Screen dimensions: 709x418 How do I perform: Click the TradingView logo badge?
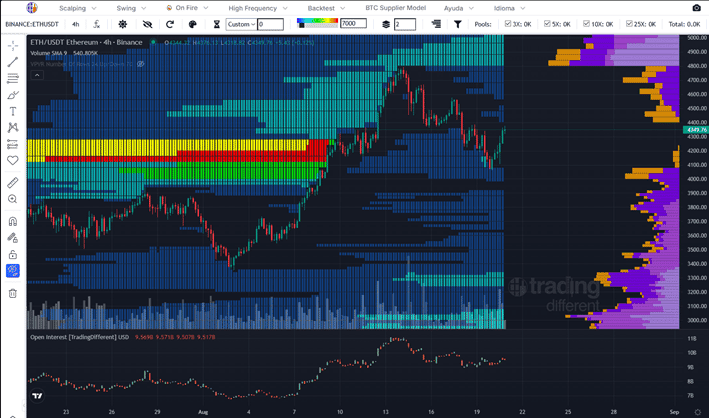(38, 396)
